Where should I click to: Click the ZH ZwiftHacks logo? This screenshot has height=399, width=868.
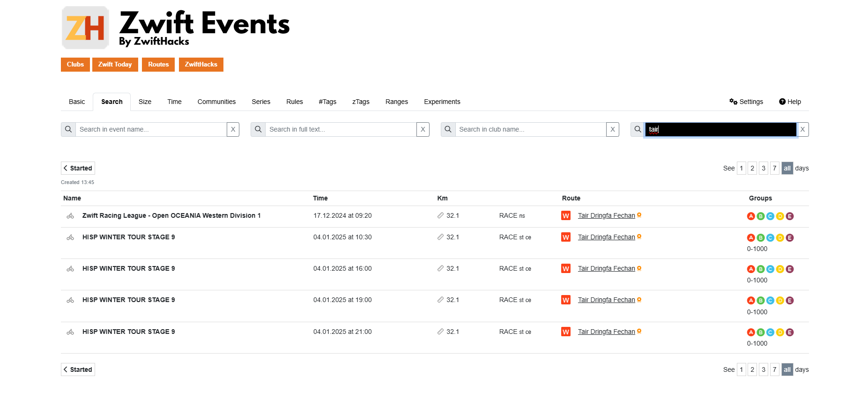[x=85, y=28]
